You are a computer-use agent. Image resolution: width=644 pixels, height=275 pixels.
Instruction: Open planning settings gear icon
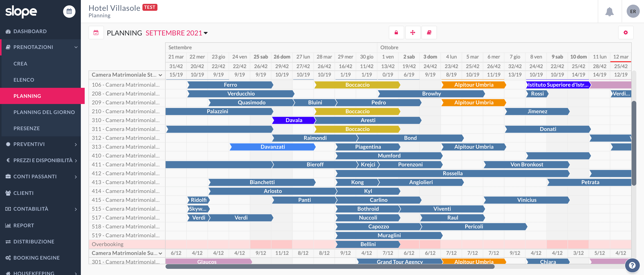point(626,33)
